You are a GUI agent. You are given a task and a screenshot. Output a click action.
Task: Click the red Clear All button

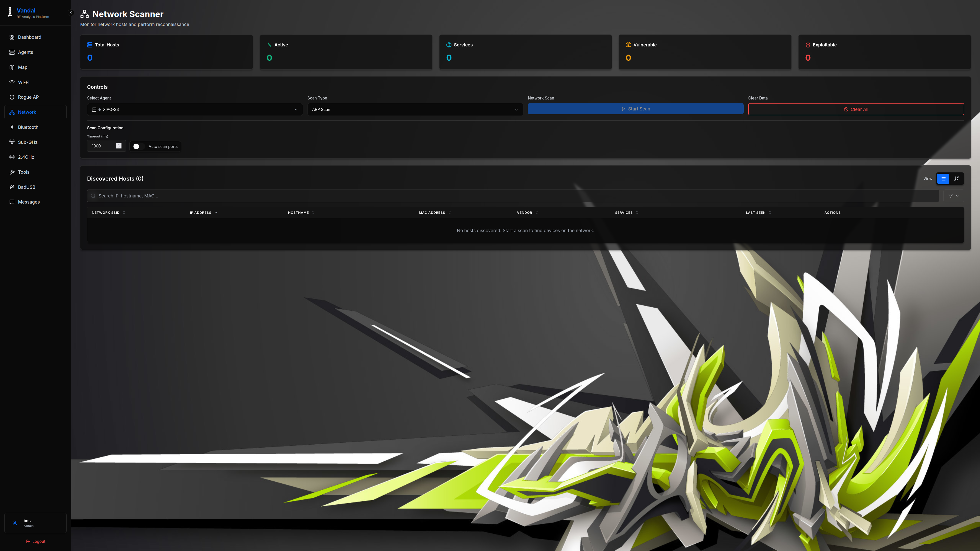856,109
